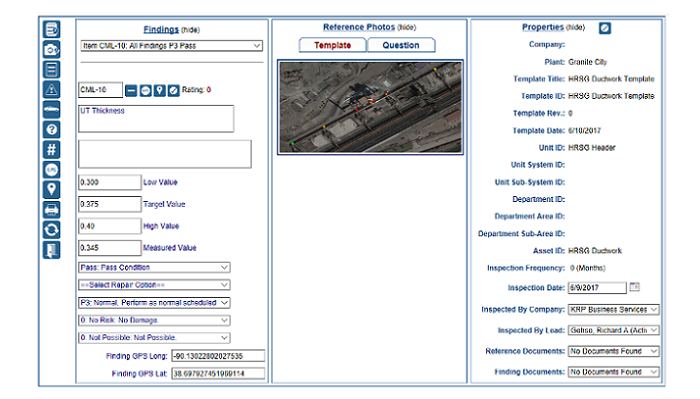Click the aerial reference photo thumbnail
This screenshot has width=700, height=399.
(370, 107)
